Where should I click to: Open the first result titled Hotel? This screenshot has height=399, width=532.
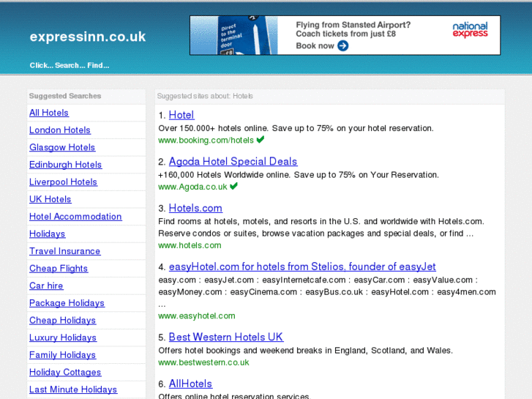[x=181, y=115]
